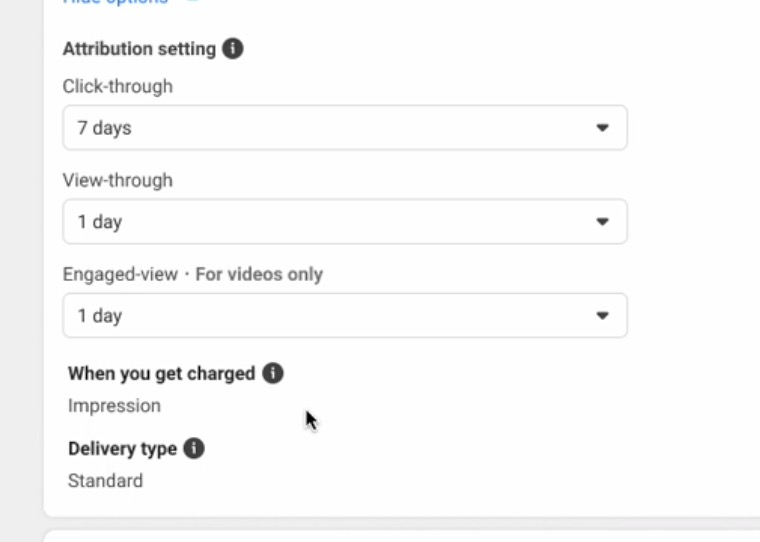This screenshot has width=760, height=542.
Task: Click the Engaged-view label text
Action: pyautogui.click(x=120, y=274)
